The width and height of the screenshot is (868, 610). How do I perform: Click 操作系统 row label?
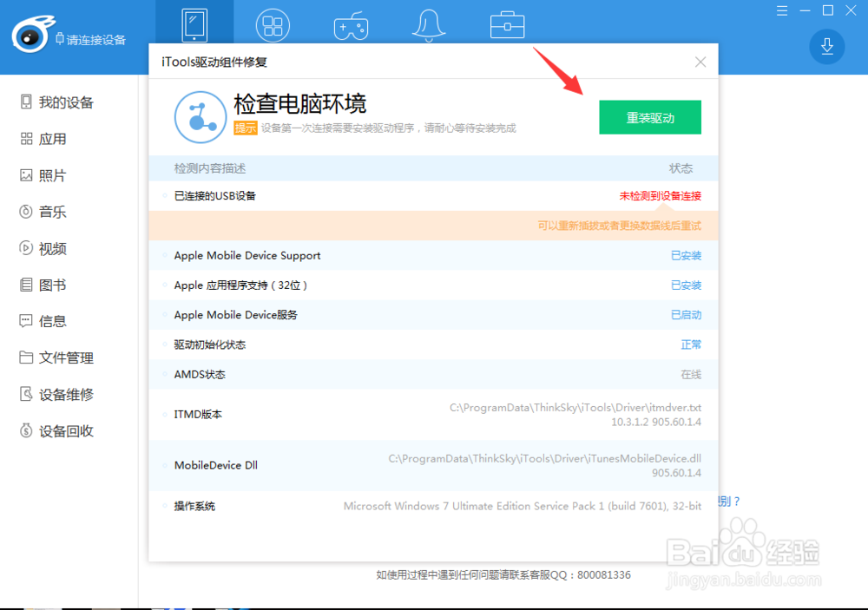point(194,507)
